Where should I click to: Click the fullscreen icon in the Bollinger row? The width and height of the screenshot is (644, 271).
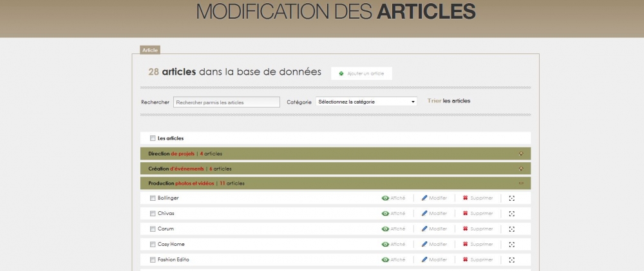tap(512, 198)
